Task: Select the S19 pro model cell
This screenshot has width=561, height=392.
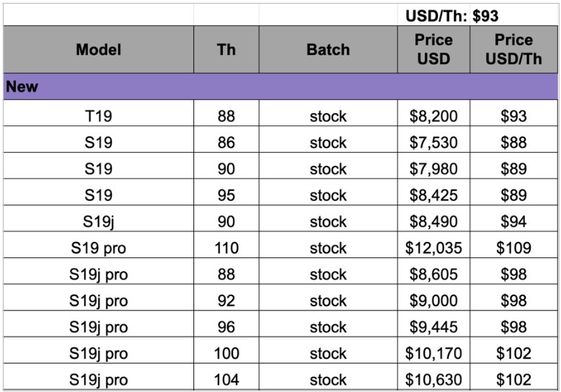Action: click(x=99, y=248)
